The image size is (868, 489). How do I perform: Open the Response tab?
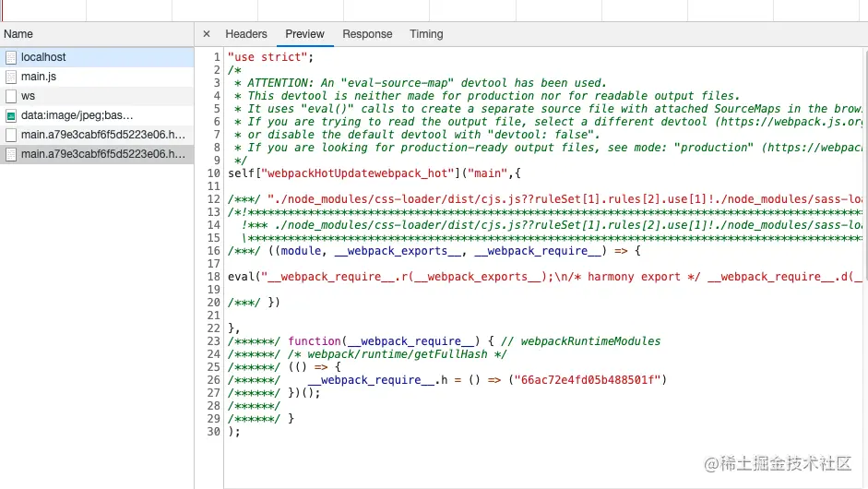point(367,34)
